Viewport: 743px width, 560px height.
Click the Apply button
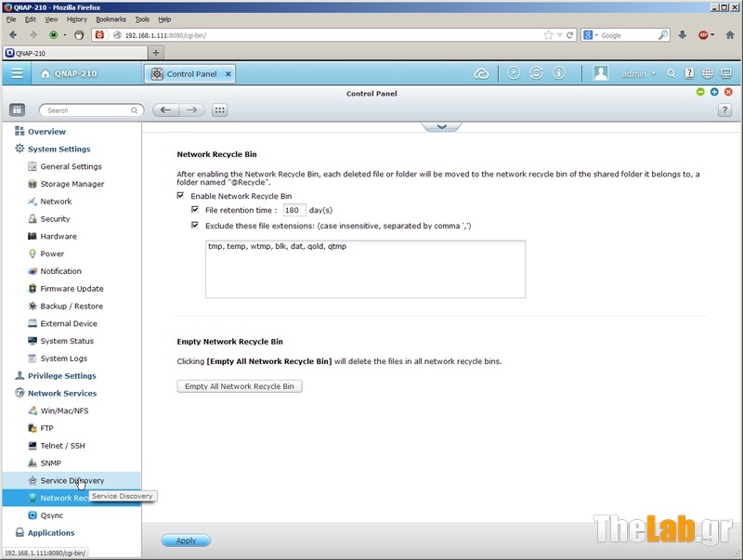(186, 540)
